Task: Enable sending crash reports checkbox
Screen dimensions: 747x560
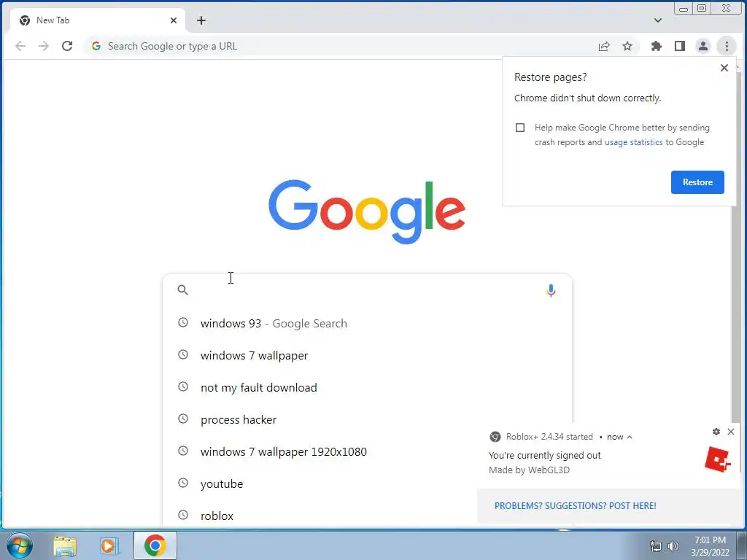Action: (x=520, y=128)
